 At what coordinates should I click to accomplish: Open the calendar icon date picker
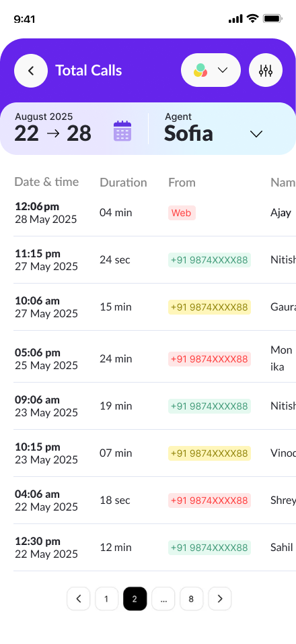[122, 131]
